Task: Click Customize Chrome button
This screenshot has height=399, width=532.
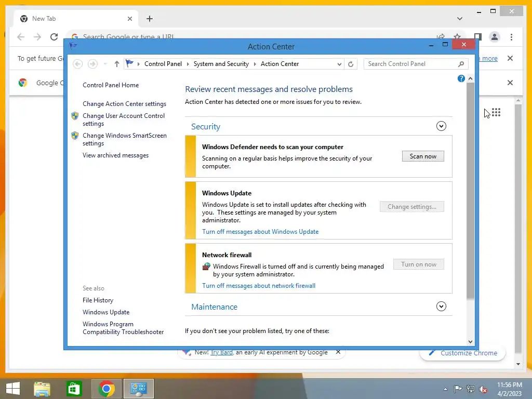Action: pos(462,353)
